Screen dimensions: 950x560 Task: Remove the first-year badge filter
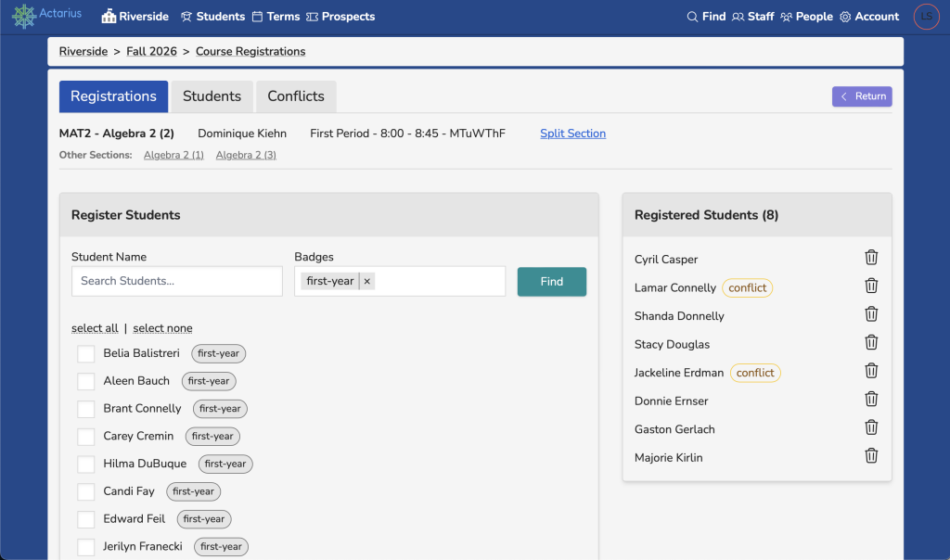click(367, 281)
